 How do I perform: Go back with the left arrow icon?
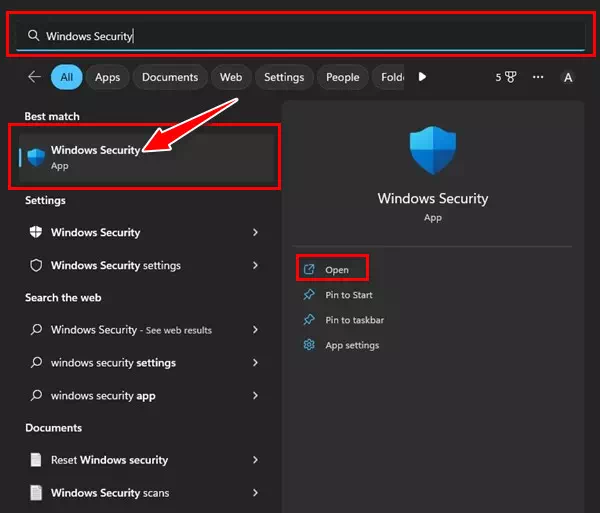(x=34, y=77)
